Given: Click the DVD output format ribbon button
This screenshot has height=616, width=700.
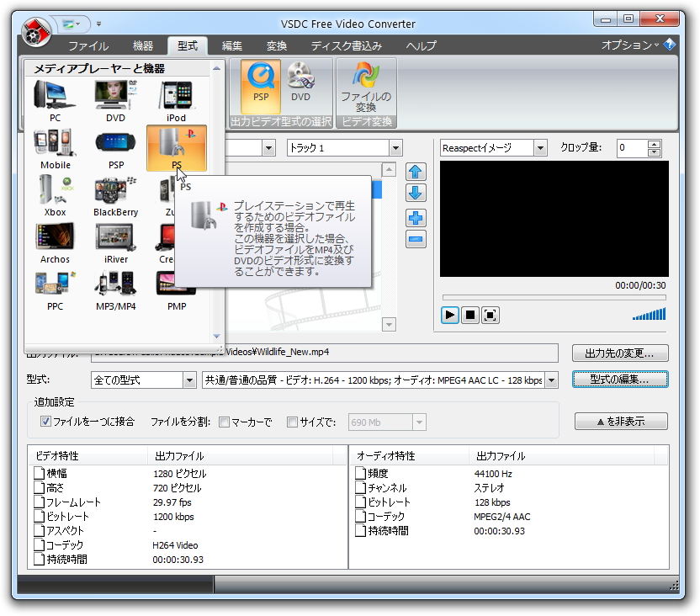Looking at the screenshot, I should click(x=300, y=87).
